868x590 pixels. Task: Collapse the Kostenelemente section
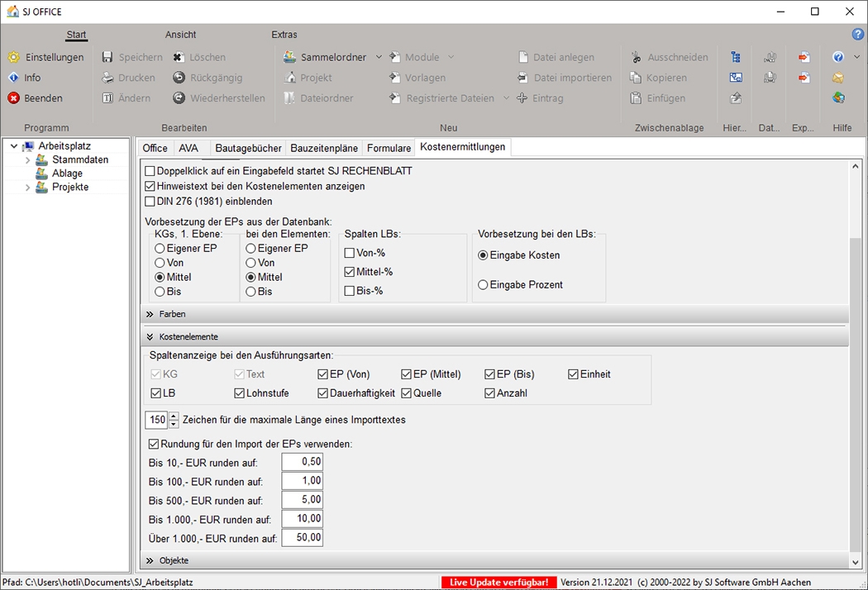click(x=150, y=336)
